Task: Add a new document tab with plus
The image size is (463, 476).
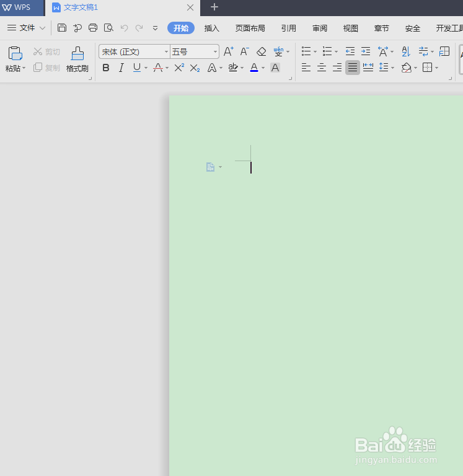Action: click(x=214, y=7)
